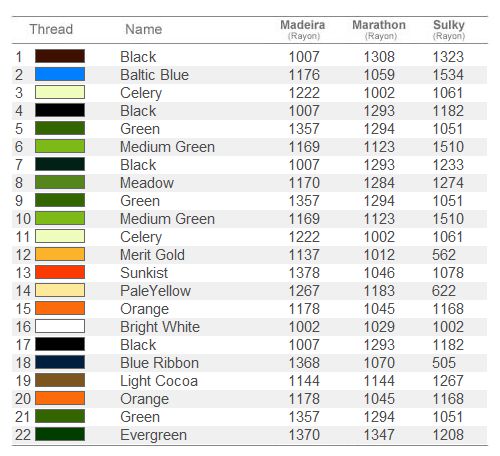This screenshot has width=500, height=456.
Task: Select the Light Cocoa brown swatch
Action: click(60, 380)
